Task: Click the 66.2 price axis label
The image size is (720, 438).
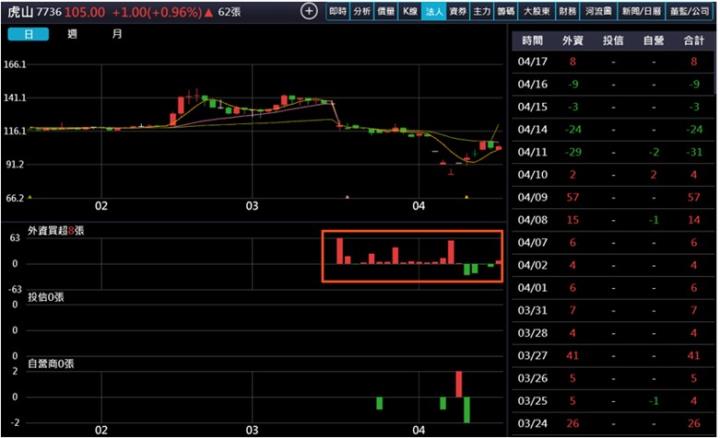Action: [x=15, y=198]
